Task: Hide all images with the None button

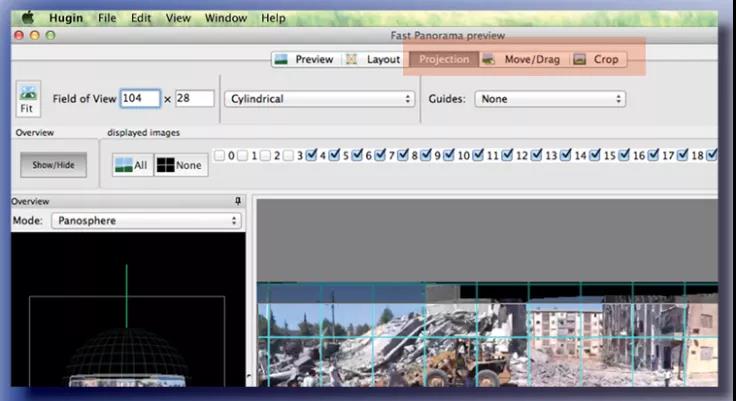Action: coord(181,165)
